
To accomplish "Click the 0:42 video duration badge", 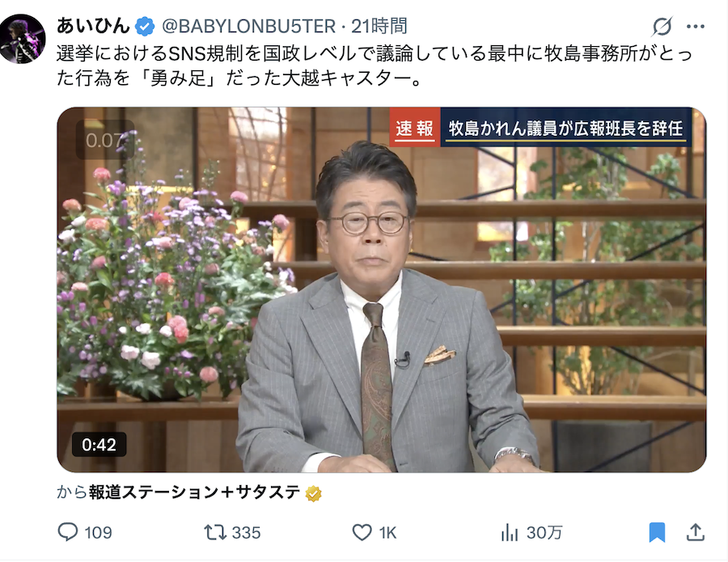I will pos(99,445).
